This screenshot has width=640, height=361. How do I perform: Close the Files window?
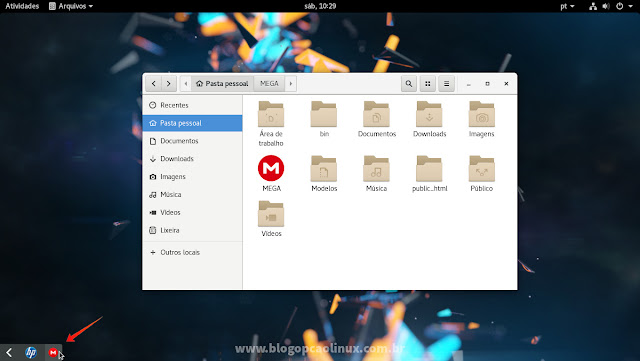(506, 84)
